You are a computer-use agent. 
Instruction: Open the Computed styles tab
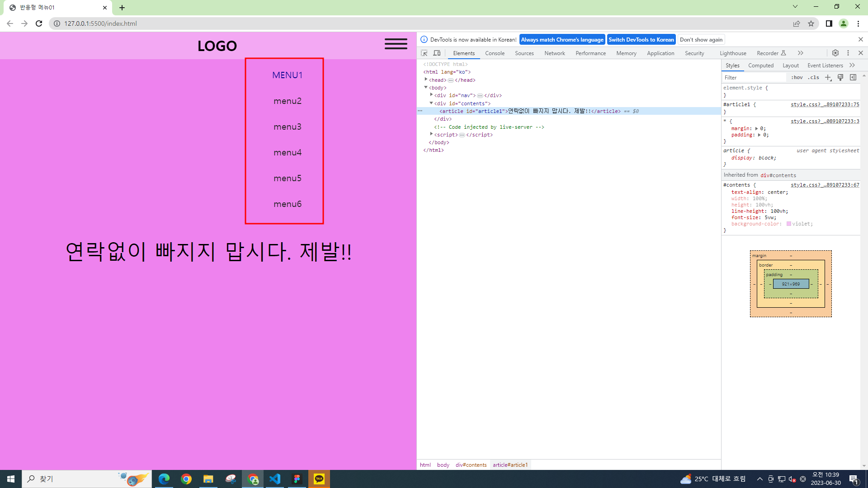(761, 65)
